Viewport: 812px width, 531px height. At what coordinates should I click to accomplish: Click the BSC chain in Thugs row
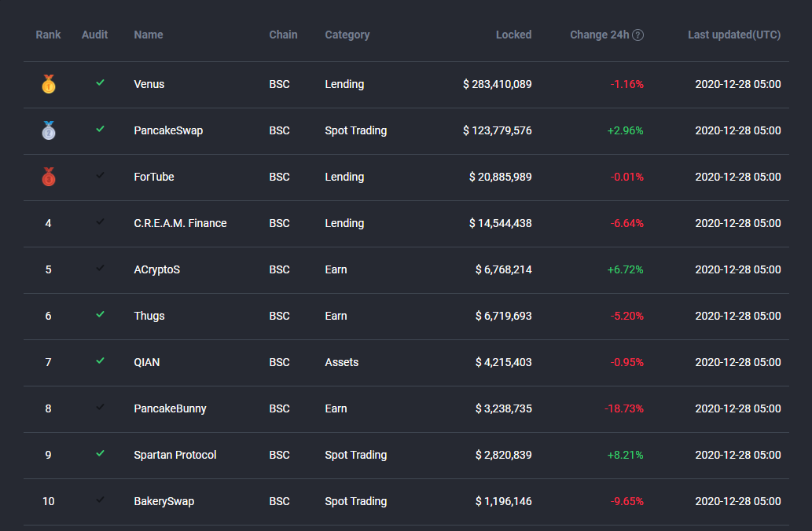coord(279,316)
